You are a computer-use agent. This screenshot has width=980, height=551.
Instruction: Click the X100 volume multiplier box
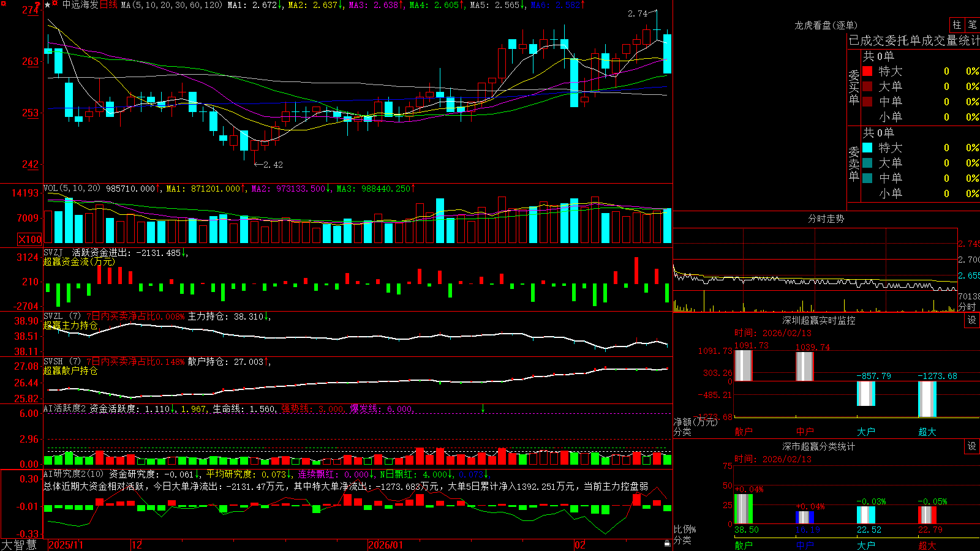click(x=29, y=239)
